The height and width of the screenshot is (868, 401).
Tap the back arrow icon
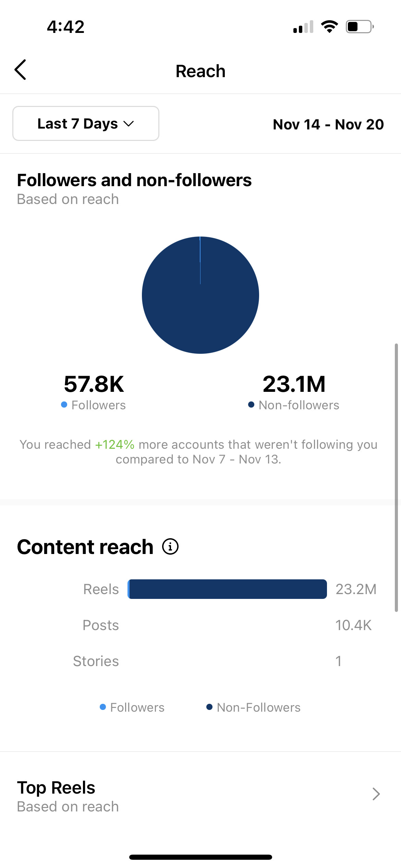tap(20, 70)
